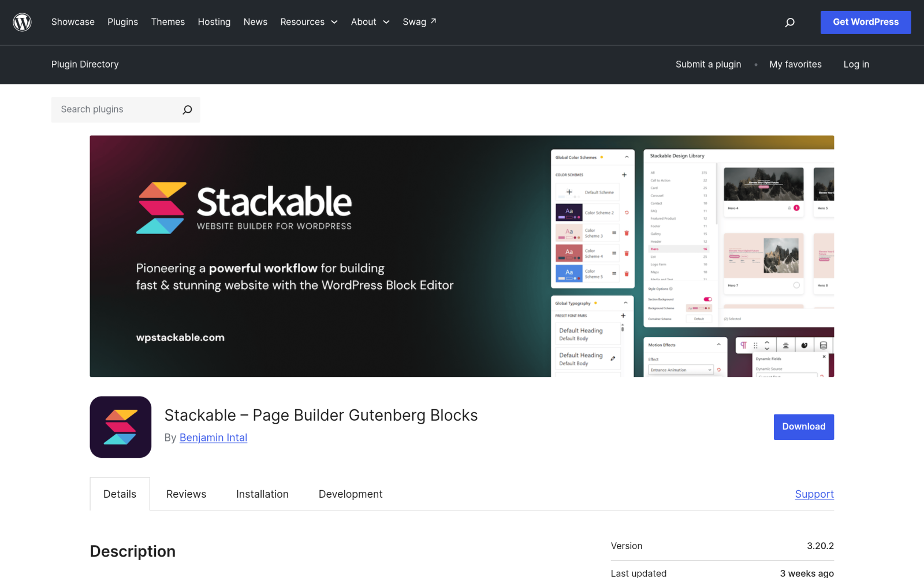Click the Description heading
Screen dimensions: 924x578
coord(133,551)
